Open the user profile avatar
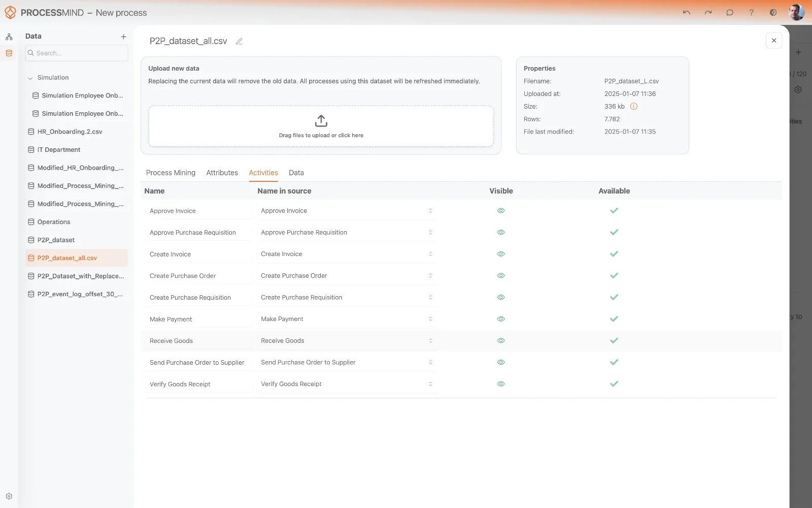The image size is (812, 508). coord(796,12)
